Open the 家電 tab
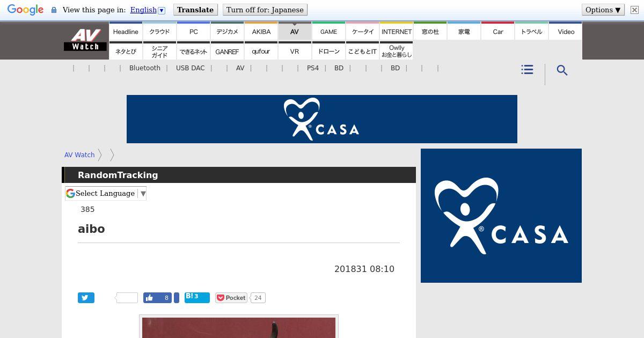This screenshot has width=644, height=338. pyautogui.click(x=464, y=31)
